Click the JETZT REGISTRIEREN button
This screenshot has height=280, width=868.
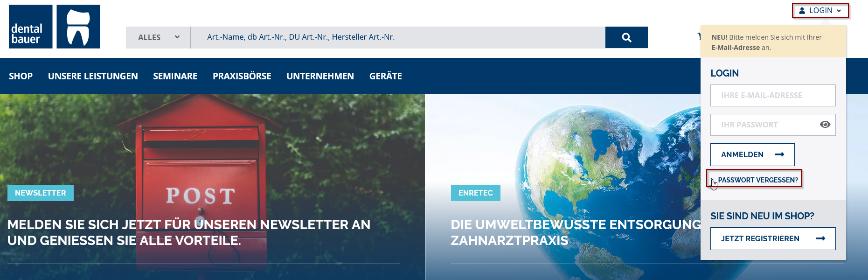click(x=772, y=238)
